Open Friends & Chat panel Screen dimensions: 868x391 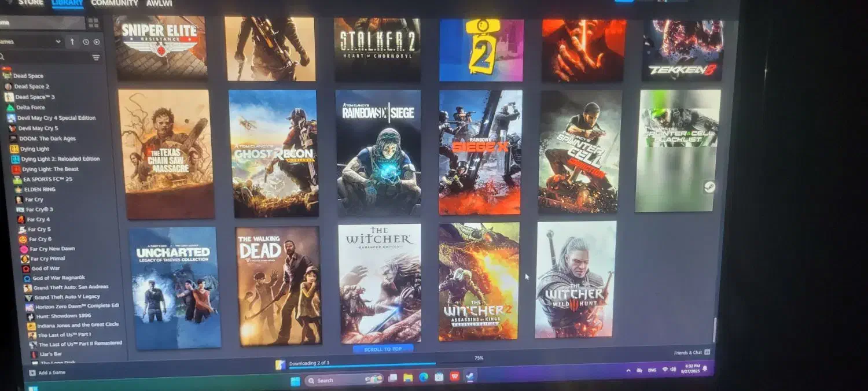[692, 352]
